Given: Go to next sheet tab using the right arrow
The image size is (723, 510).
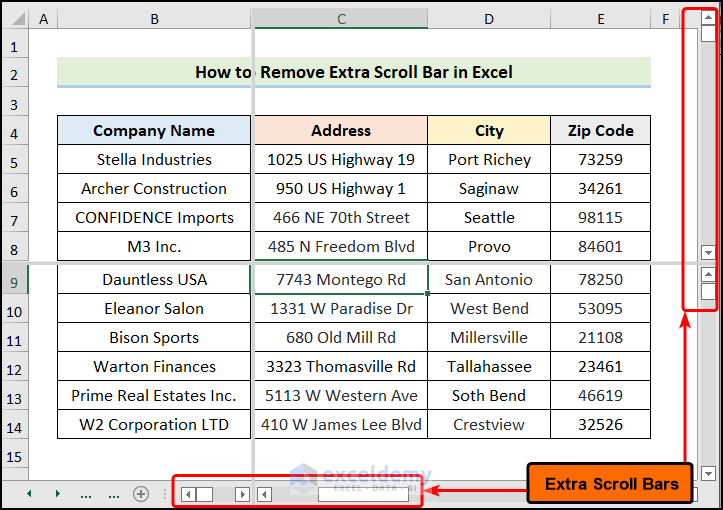Looking at the screenshot, I should (x=58, y=494).
